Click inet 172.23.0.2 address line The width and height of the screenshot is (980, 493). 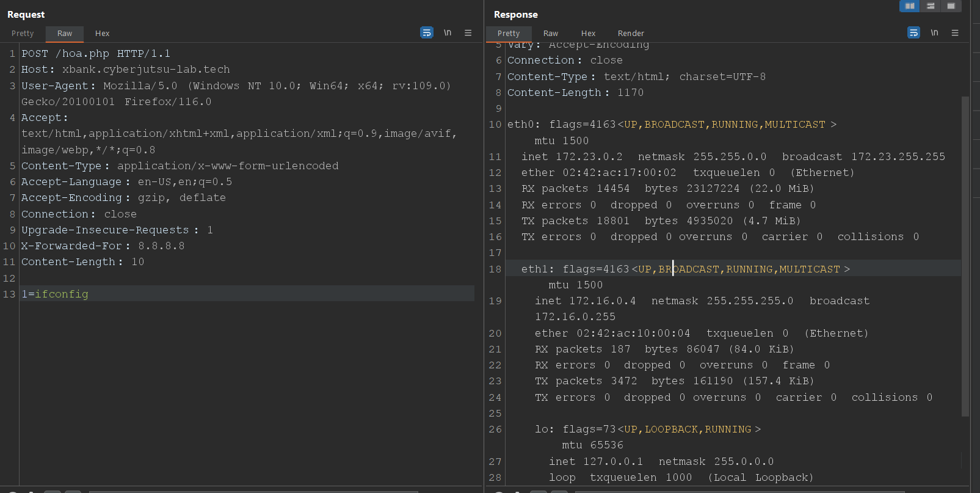coord(733,156)
